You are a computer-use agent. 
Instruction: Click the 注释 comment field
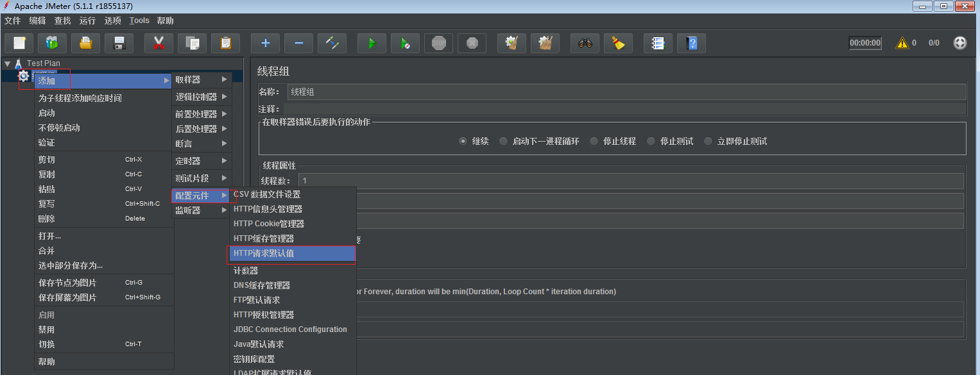(624, 109)
